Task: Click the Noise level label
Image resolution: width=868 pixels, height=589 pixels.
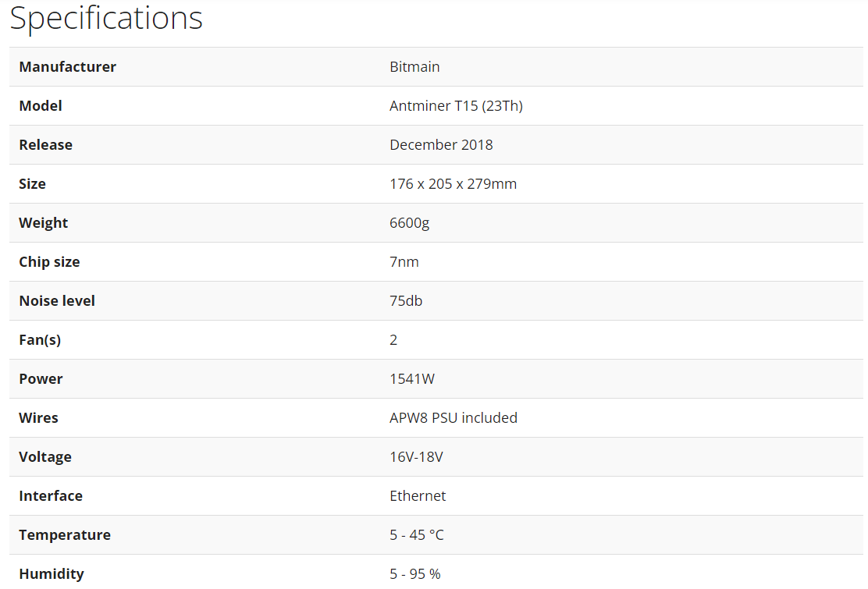Action: click(57, 301)
